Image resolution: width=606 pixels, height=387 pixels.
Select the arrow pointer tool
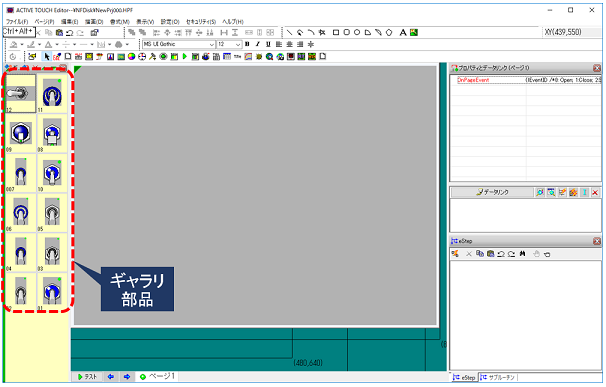point(46,57)
